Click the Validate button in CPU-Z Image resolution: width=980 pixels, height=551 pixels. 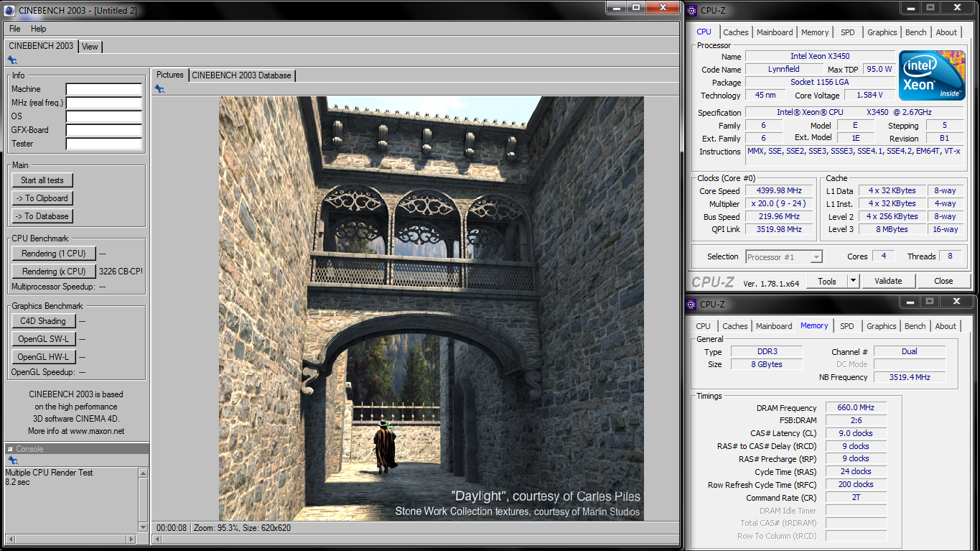tap(888, 281)
